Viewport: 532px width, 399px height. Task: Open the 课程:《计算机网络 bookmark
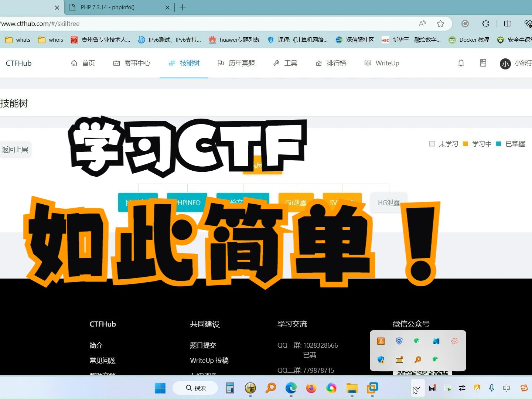click(x=297, y=40)
